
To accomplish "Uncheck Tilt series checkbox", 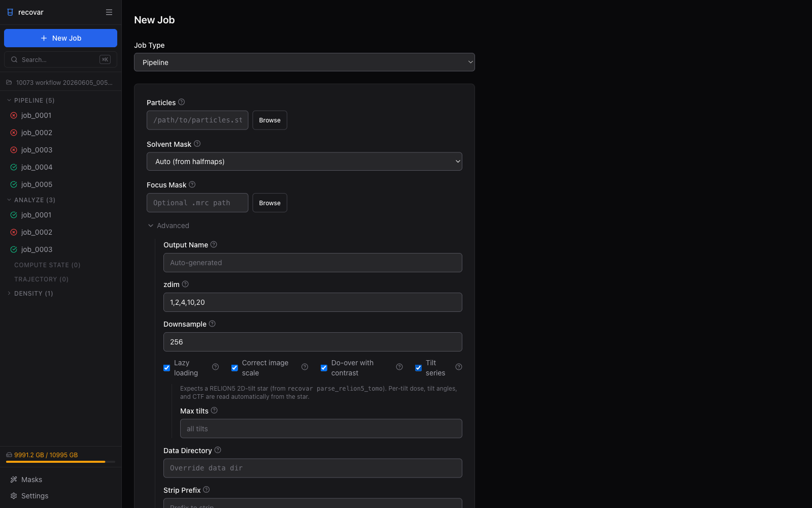I will coord(418,368).
